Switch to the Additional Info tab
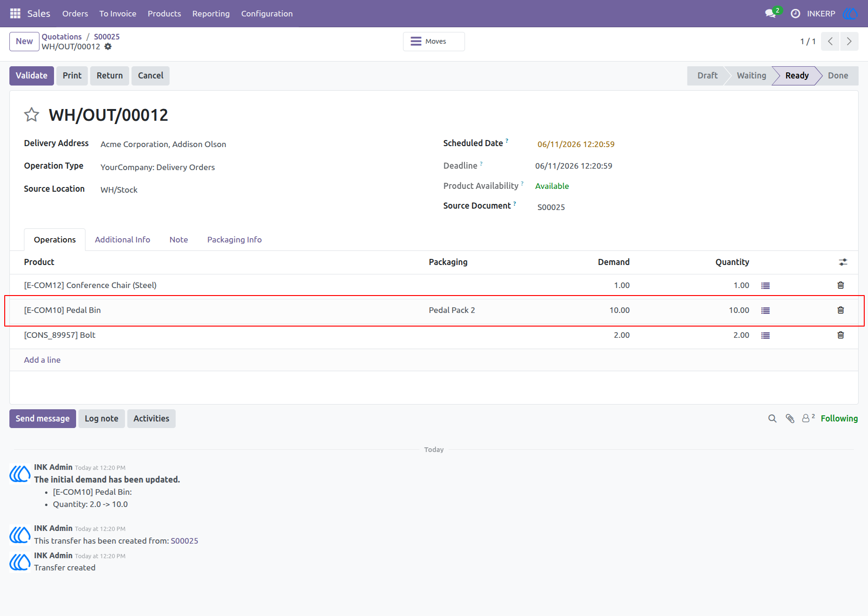The image size is (868, 616). (x=123, y=240)
